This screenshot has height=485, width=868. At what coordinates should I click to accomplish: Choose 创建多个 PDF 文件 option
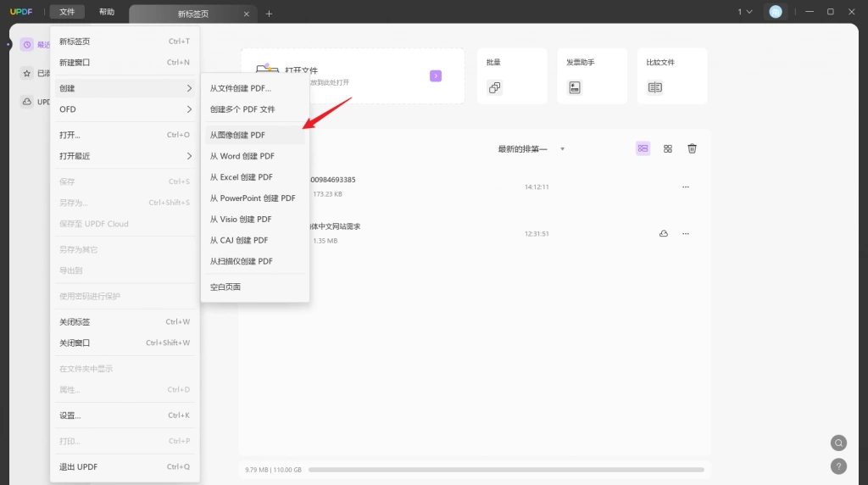pyautogui.click(x=254, y=109)
